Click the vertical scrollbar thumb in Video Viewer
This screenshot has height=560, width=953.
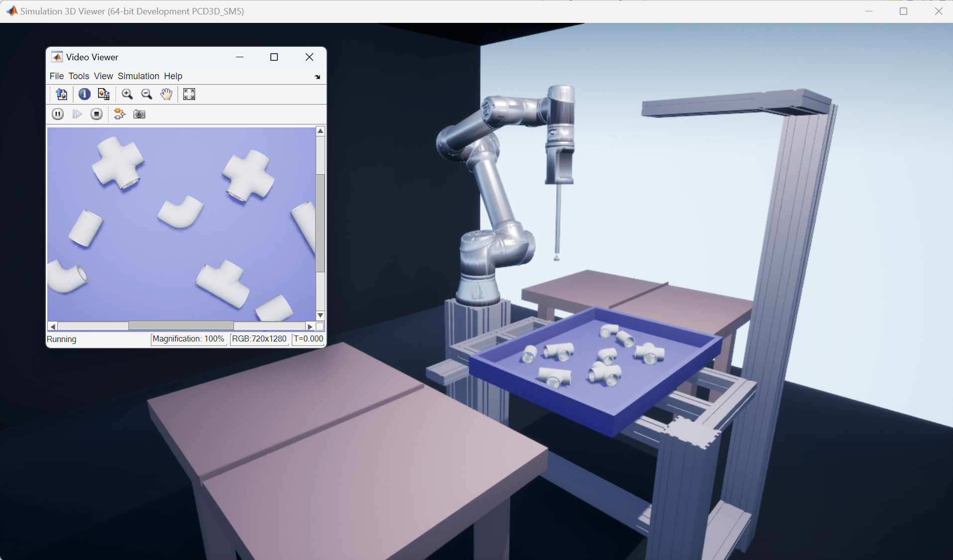pos(321,223)
